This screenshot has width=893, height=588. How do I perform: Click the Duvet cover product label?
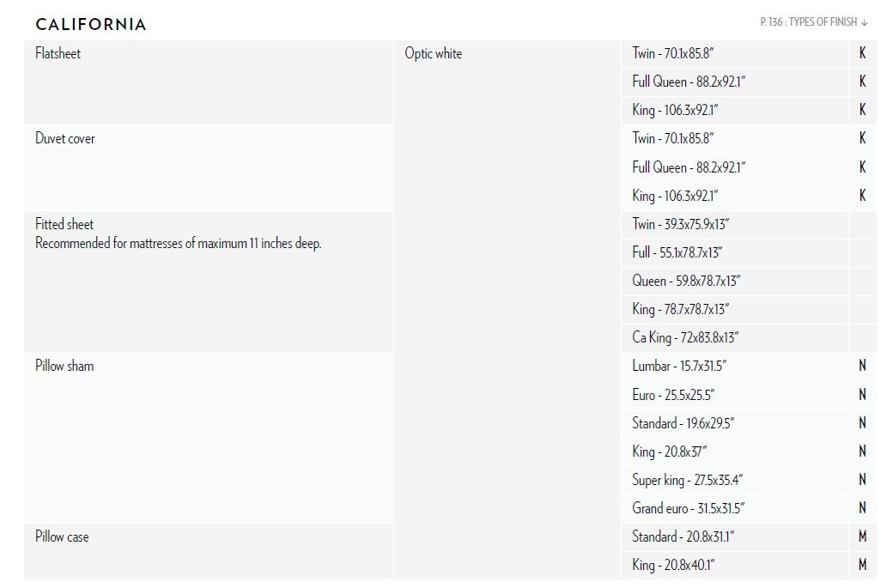pos(65,138)
